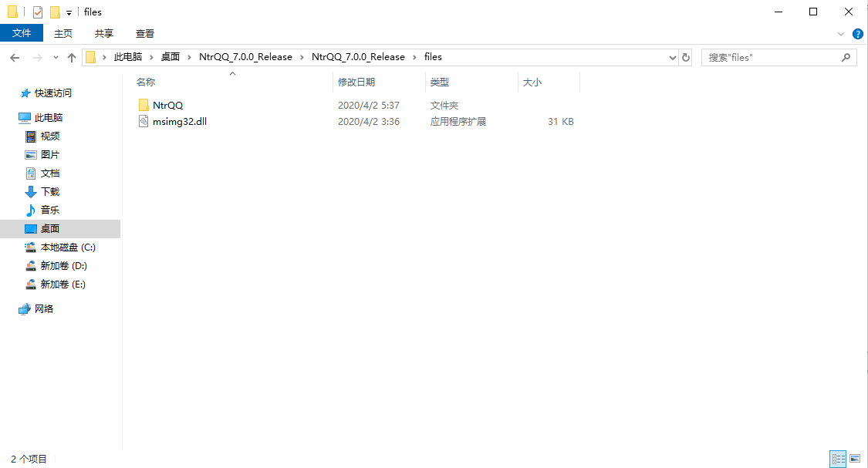868x468 pixels.
Task: Click the New folder quick access icon
Action: [x=56, y=12]
